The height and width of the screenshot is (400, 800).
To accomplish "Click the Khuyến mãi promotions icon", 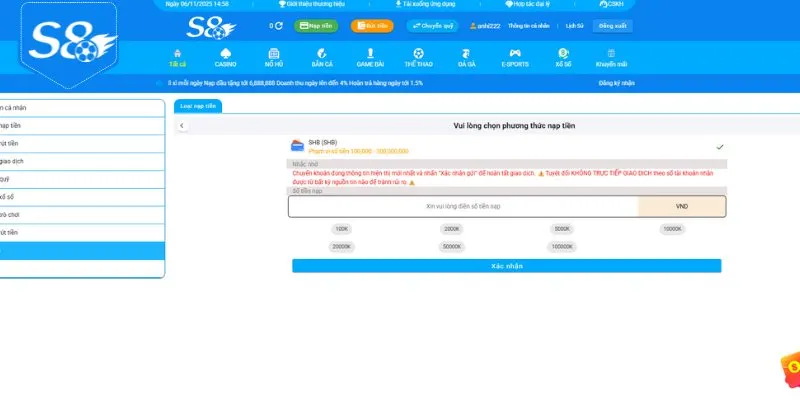I will pyautogui.click(x=611, y=52).
